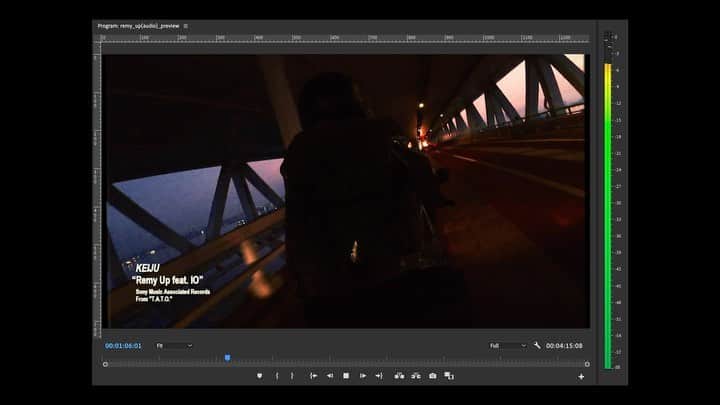Click the Mark In bracket icon

click(x=276, y=376)
